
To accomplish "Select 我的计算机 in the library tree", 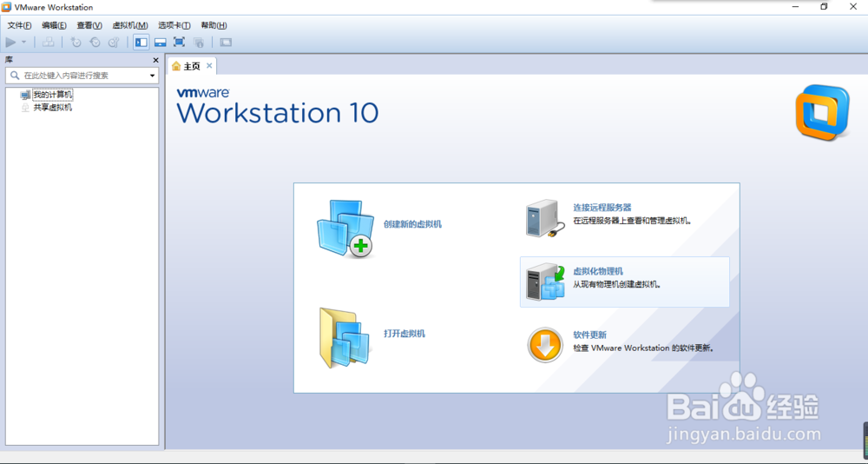I will (53, 95).
